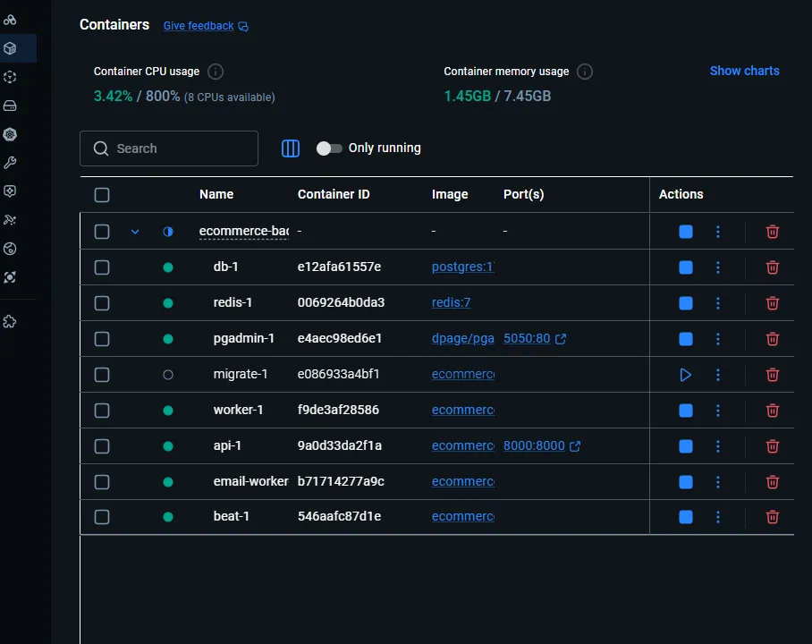Delete the pgadmin-1 container
Screen dimensions: 812x644
pyautogui.click(x=772, y=339)
